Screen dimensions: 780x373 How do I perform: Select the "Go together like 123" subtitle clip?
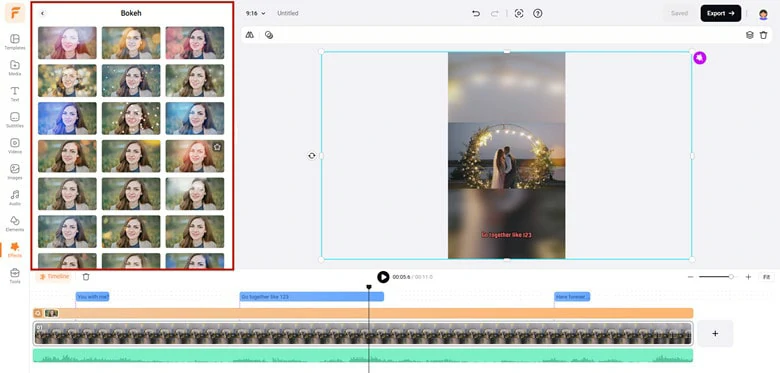tap(311, 296)
